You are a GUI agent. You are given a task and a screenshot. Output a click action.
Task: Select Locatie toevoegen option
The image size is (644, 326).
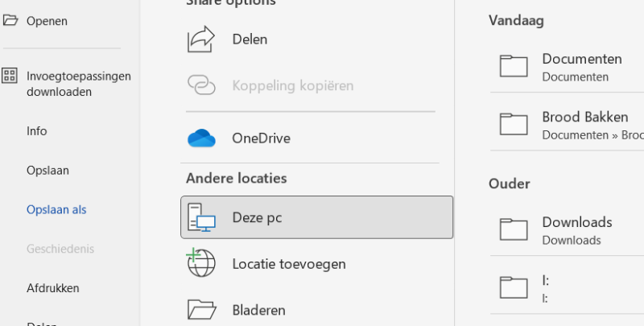(x=288, y=263)
